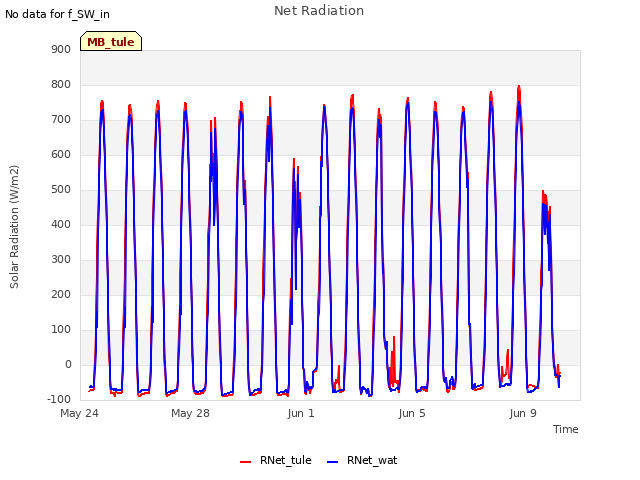Toggle the RNet_wat legend entry
The image size is (640, 480).
[362, 460]
